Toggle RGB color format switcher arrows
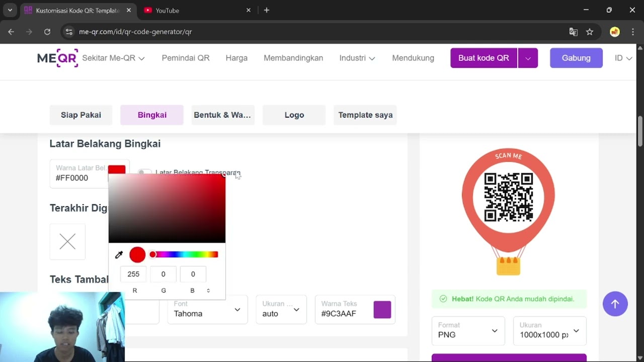 pos(208,291)
